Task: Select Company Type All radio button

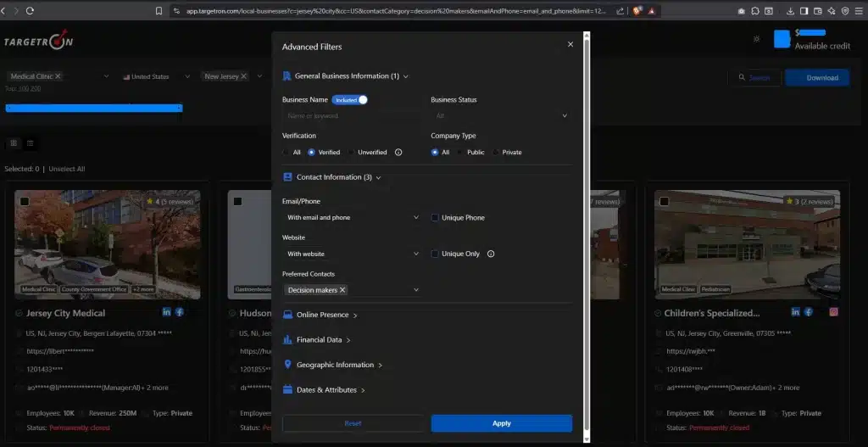Action: click(435, 153)
